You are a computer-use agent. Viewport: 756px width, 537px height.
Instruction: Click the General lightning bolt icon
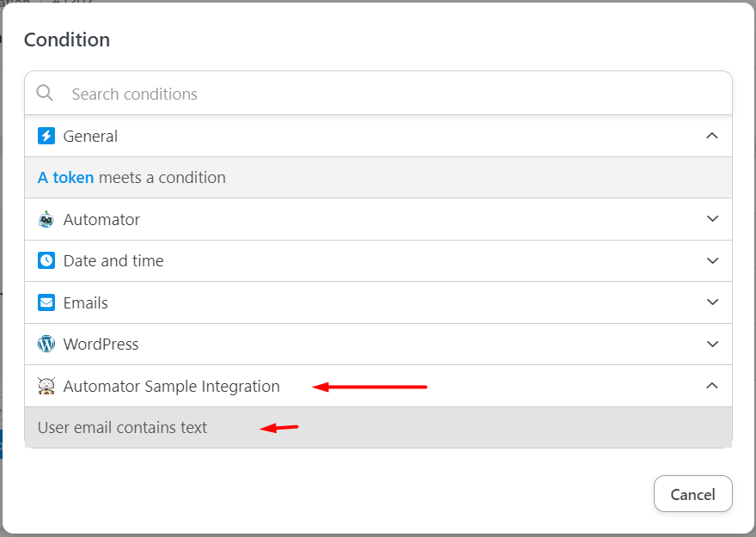pyautogui.click(x=46, y=136)
